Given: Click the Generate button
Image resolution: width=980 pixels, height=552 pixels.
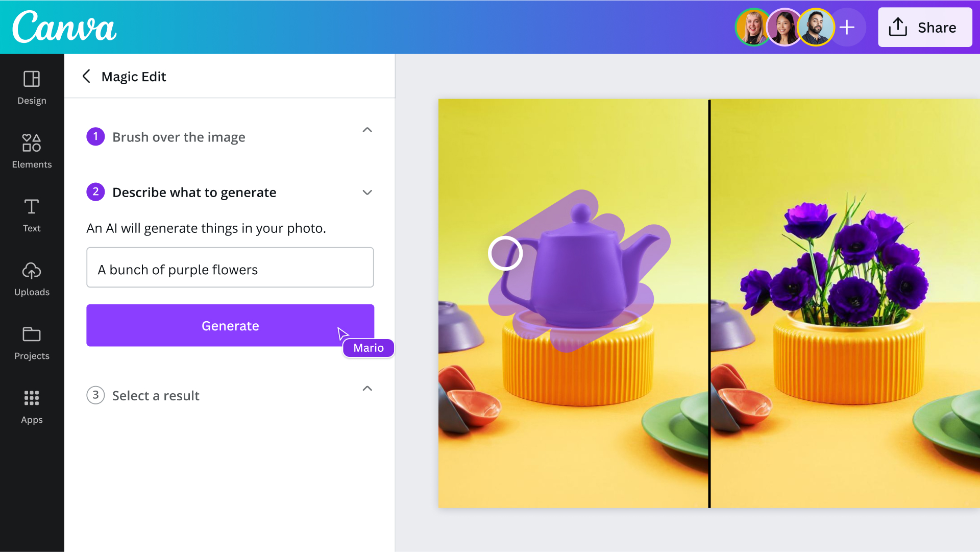Looking at the screenshot, I should 230,325.
